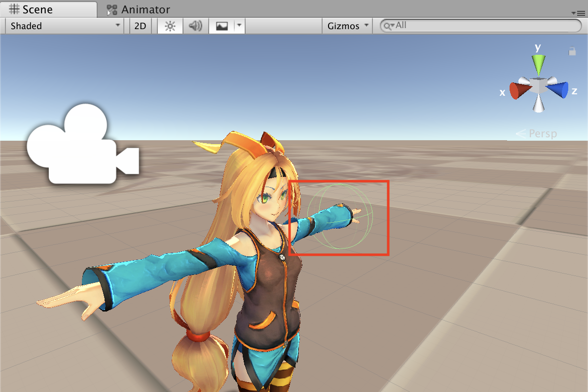Viewport: 588px width, 392px height.
Task: Open the panel options menu icon
Action: [x=577, y=13]
